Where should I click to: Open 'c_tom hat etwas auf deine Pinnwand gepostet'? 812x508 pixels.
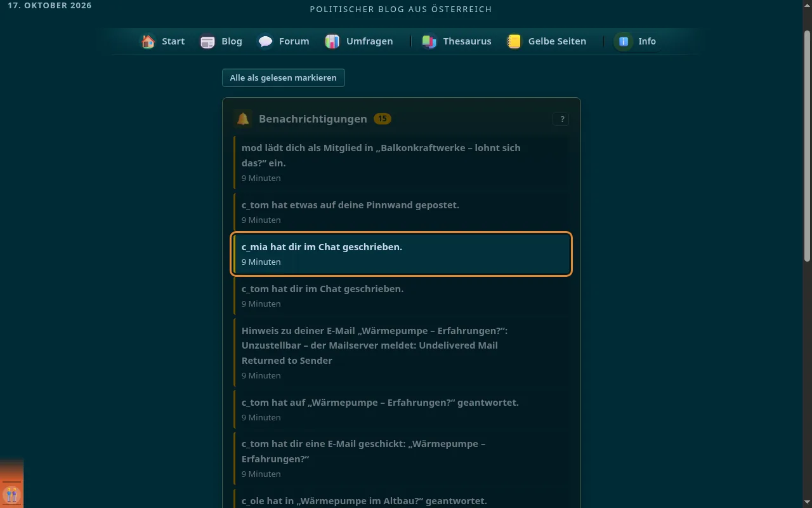point(402,212)
